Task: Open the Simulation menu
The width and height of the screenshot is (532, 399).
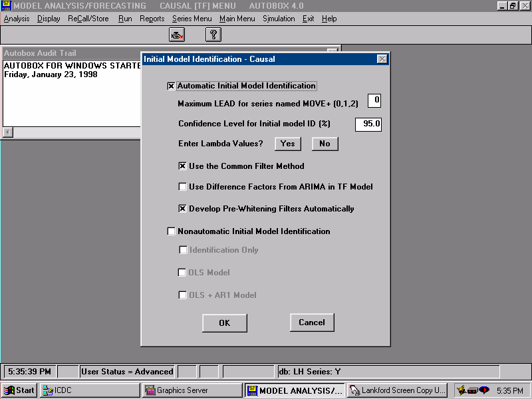Action: (279, 19)
